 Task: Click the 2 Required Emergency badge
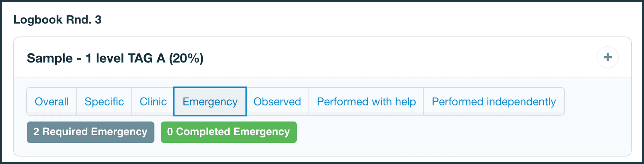(91, 132)
